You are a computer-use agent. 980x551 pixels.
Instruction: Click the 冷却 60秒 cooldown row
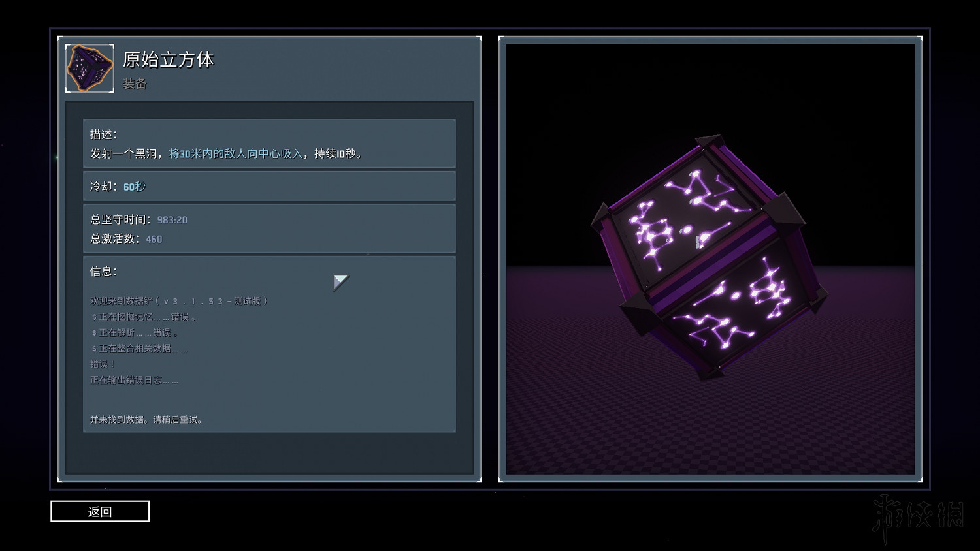click(x=269, y=186)
